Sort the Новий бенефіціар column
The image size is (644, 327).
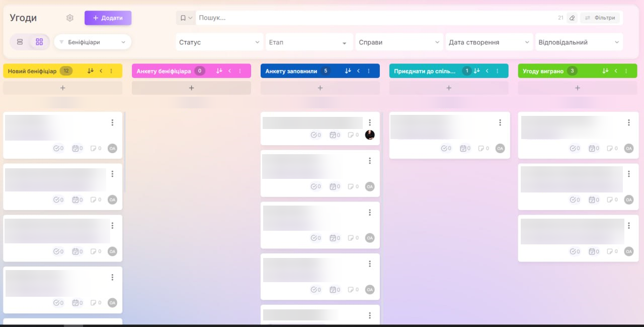pos(91,71)
